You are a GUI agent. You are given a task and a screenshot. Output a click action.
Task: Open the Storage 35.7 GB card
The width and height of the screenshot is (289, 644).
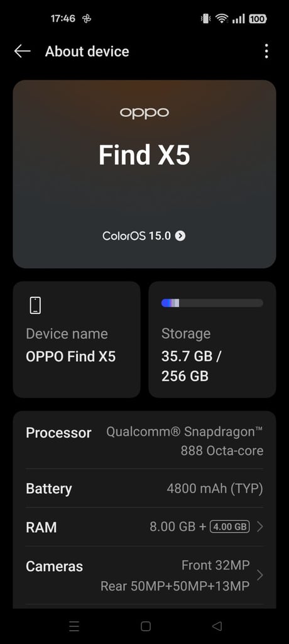(212, 340)
